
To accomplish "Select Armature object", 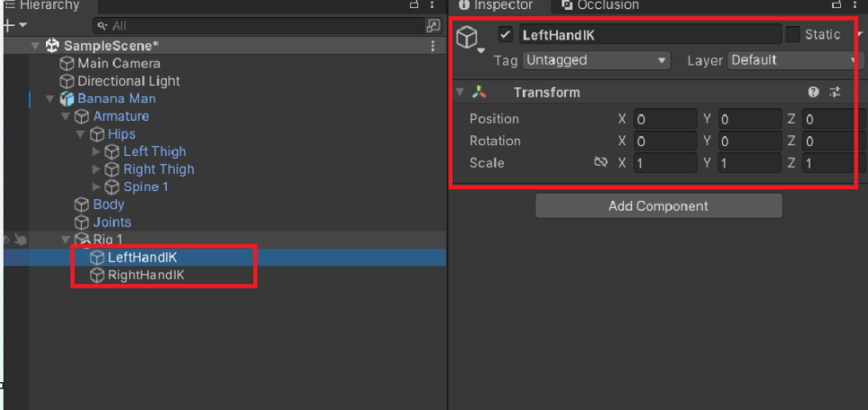I will [x=122, y=116].
